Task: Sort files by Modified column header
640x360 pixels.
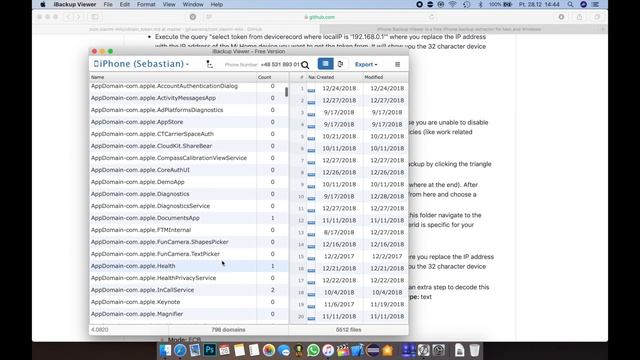Action: [385, 77]
